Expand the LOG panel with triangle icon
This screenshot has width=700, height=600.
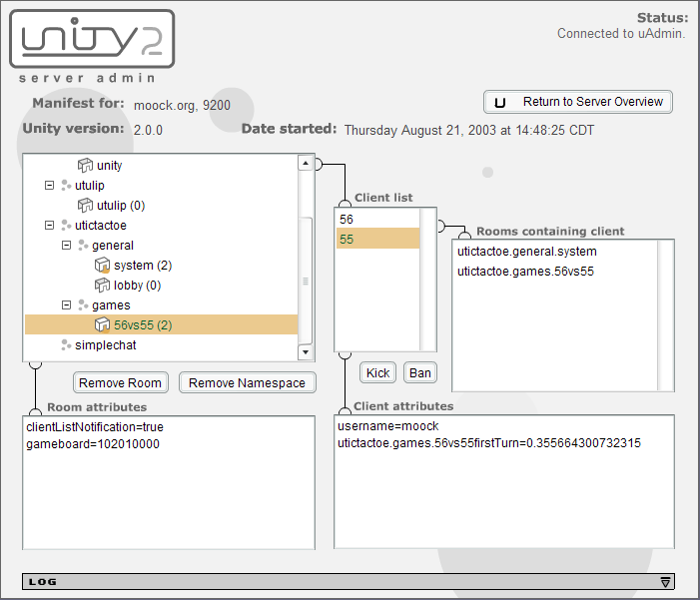click(x=665, y=582)
